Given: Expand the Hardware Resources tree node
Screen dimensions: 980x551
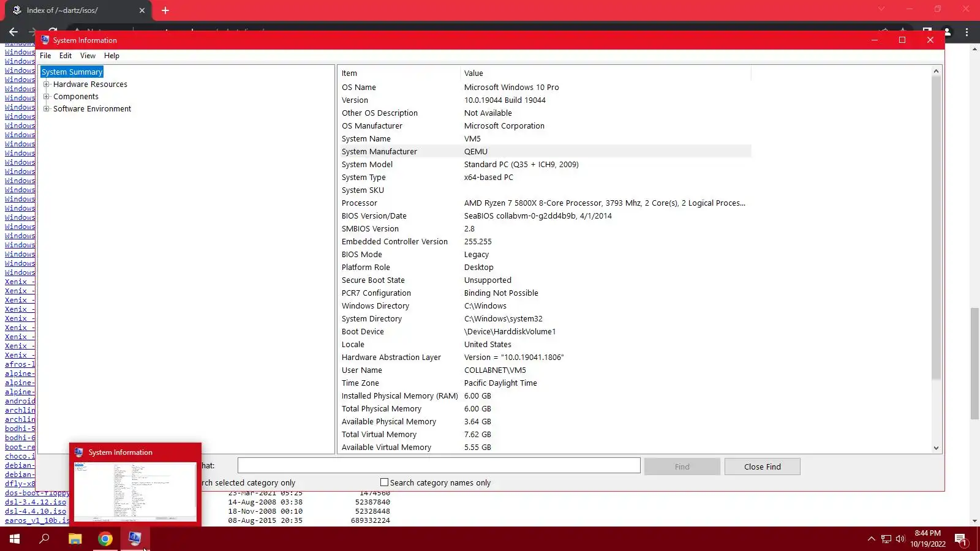Looking at the screenshot, I should pyautogui.click(x=46, y=84).
